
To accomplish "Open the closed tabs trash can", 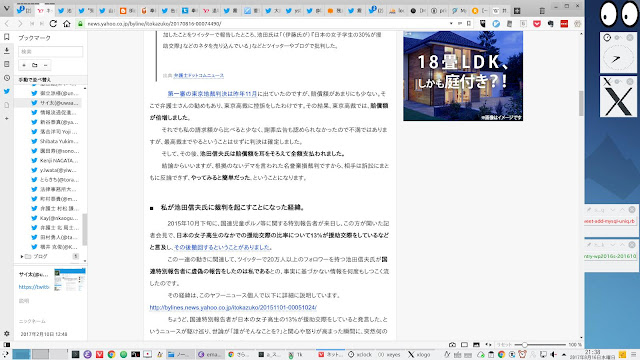I will point(542,11).
